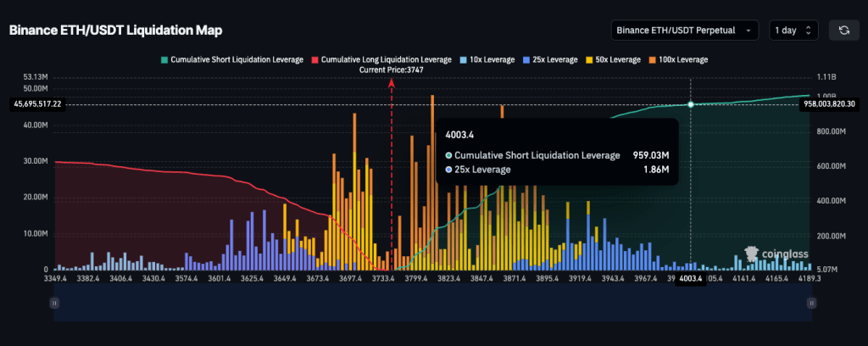This screenshot has height=346, width=868.
Task: Click the highlighted point on the green curve
Action: pos(691,104)
